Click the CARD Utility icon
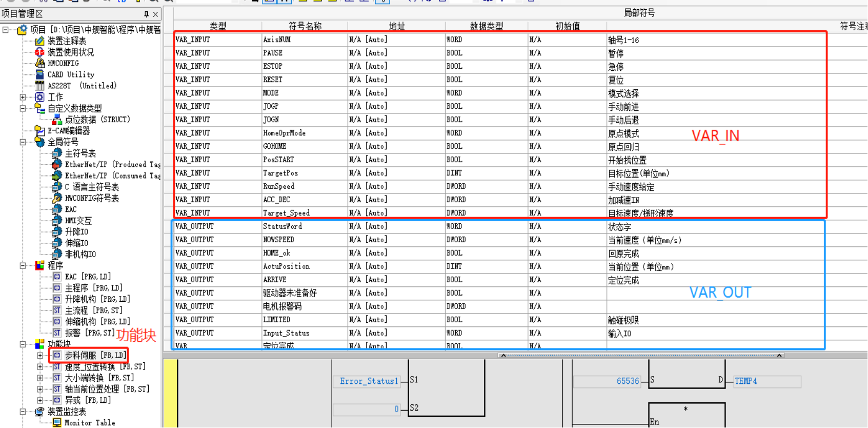Screen dimensions: 868x428 coord(39,74)
